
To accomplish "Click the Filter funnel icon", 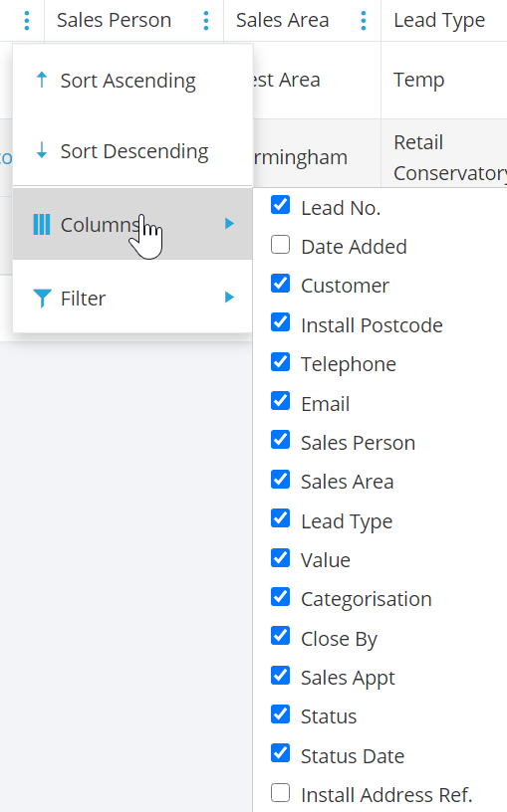I will (42, 299).
